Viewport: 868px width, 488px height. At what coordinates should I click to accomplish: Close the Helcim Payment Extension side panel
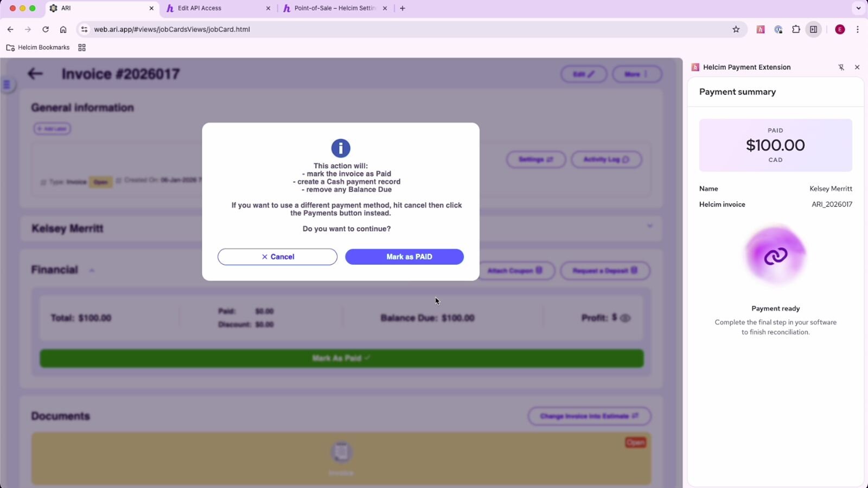[x=857, y=67]
